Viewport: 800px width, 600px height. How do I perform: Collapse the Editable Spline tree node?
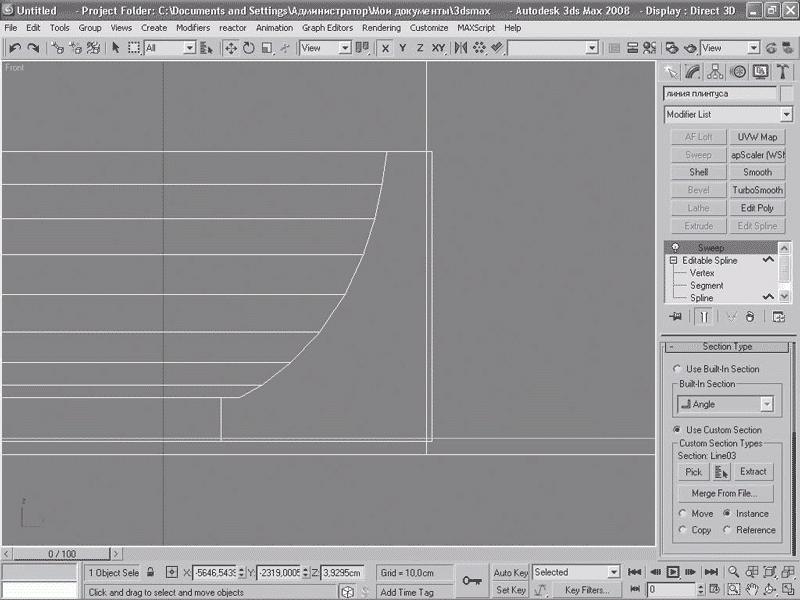(x=672, y=261)
